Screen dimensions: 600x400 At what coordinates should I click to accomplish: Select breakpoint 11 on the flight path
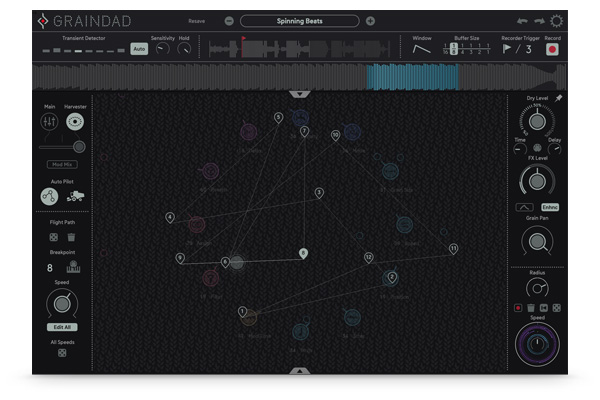point(453,247)
